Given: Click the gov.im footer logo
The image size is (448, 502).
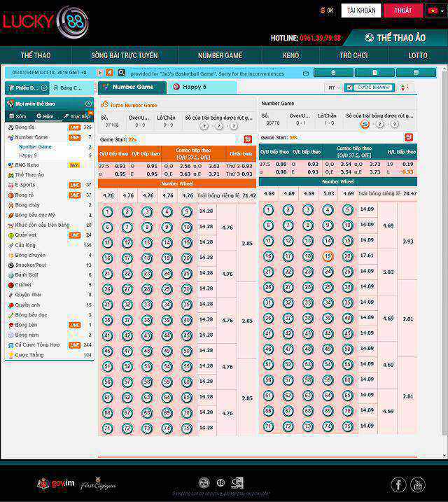Looking at the screenshot, I should (56, 483).
